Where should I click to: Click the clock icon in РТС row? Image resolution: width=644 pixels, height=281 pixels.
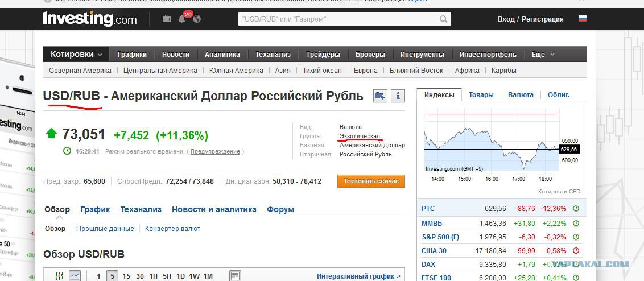tap(576, 209)
